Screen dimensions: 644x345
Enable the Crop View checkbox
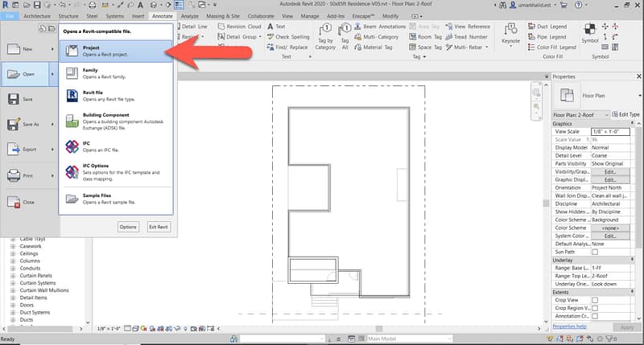pos(595,299)
